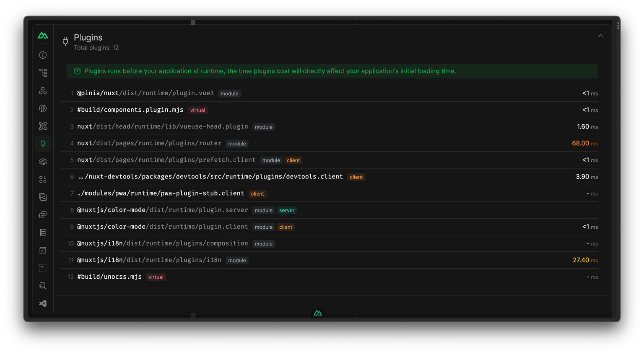Image resolution: width=644 pixels, height=353 pixels.
Task: Open the DevTools Overview via Nuxt logo
Action: (x=42, y=35)
